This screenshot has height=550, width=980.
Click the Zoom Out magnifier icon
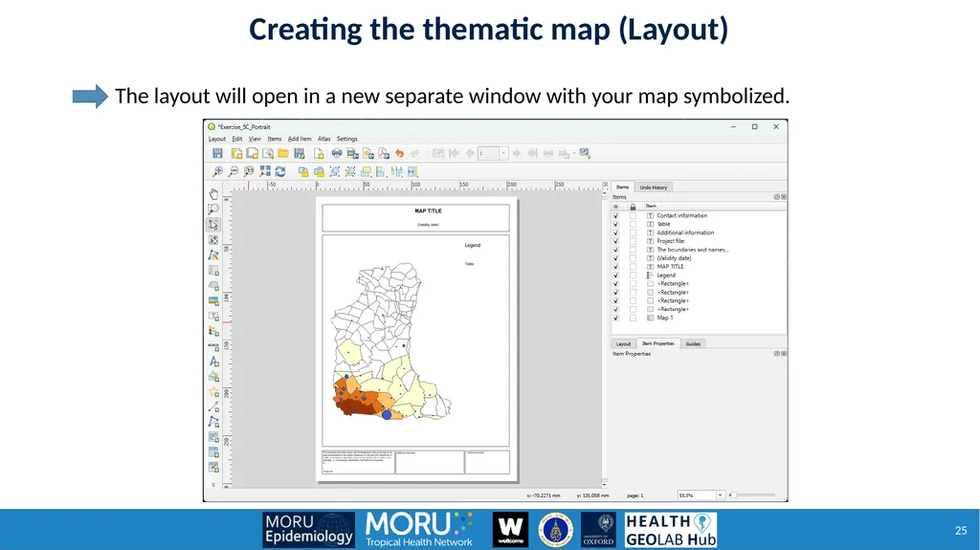[x=234, y=171]
